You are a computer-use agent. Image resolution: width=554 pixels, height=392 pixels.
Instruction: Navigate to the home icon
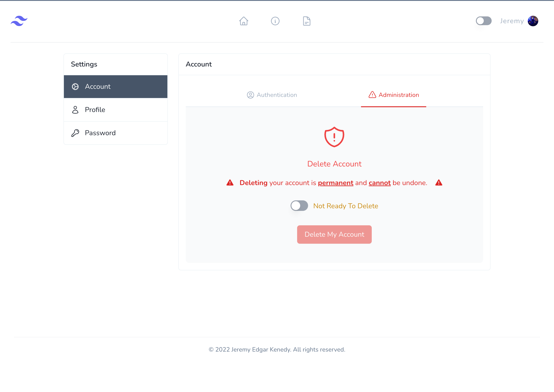(244, 21)
